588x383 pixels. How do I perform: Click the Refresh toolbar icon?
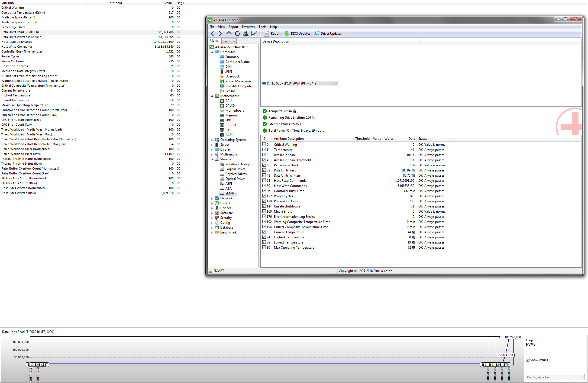(237, 34)
